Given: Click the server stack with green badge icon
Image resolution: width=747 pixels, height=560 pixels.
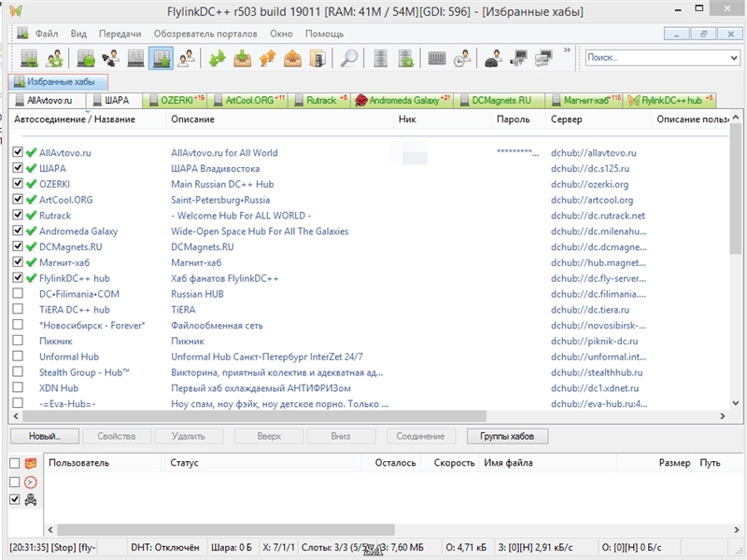Looking at the screenshot, I should click(405, 58).
